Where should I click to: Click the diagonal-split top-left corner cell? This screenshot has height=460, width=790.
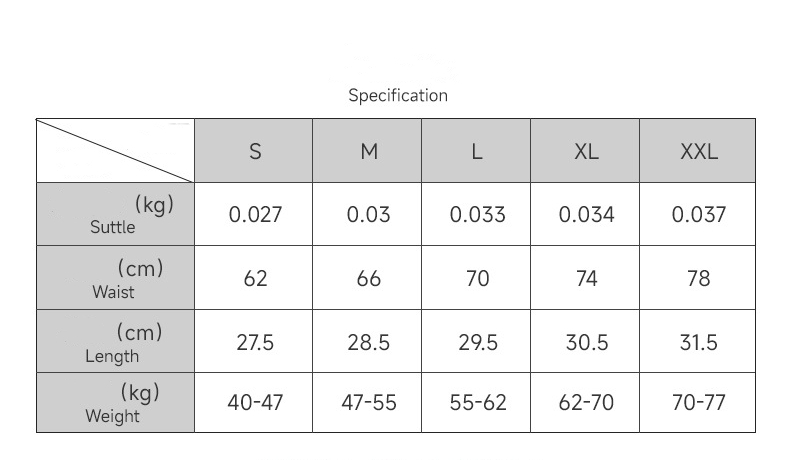point(116,151)
